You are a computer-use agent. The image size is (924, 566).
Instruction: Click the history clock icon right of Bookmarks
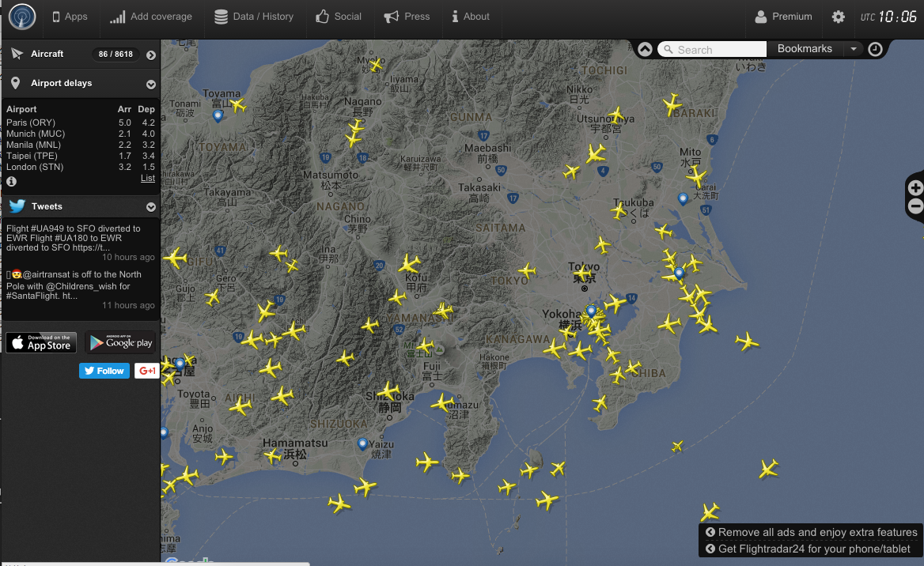(x=875, y=49)
